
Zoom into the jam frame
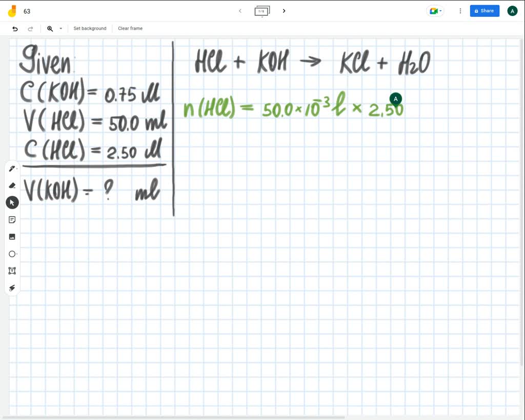[x=49, y=29]
